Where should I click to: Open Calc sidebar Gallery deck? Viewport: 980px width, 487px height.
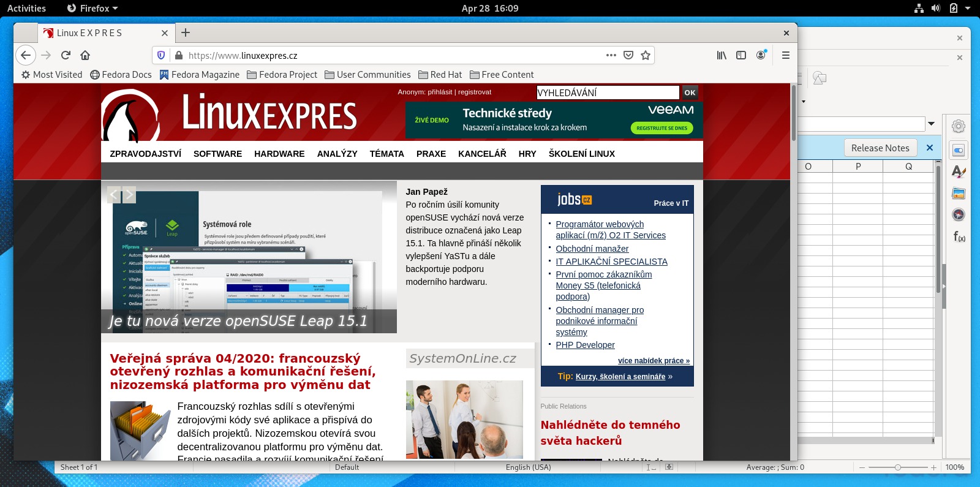pos(959,194)
